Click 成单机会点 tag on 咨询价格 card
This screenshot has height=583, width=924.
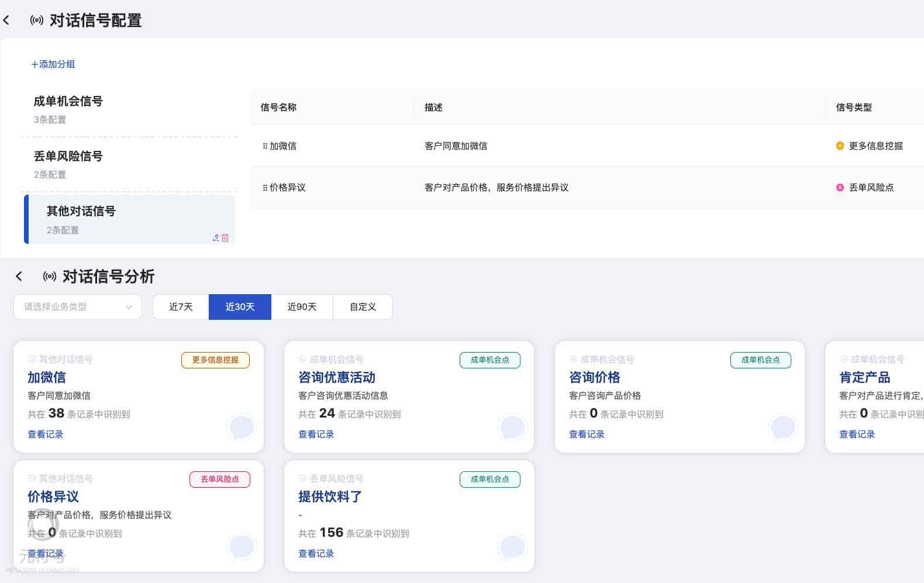coord(761,360)
